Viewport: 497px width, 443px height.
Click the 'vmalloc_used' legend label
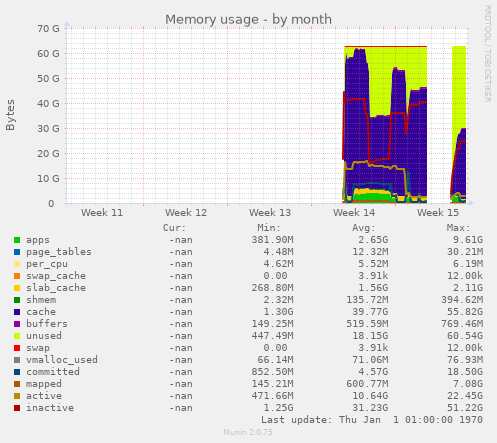pyautogui.click(x=62, y=360)
